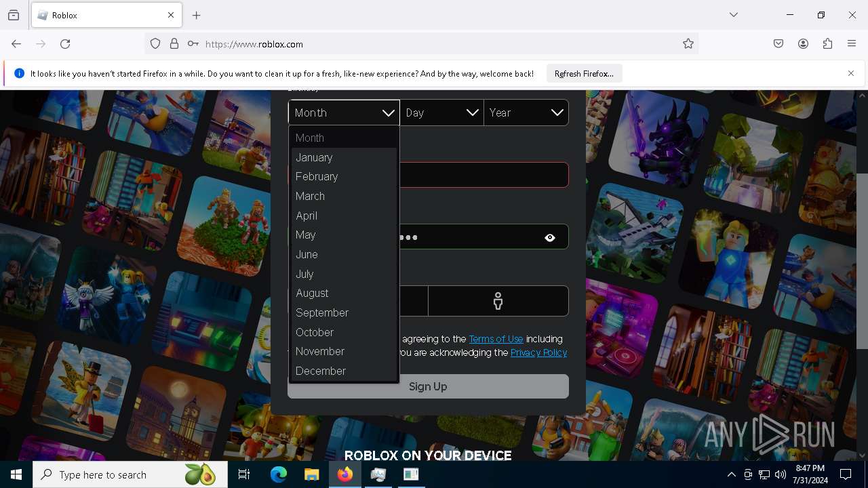Click the Refresh Firefox button
This screenshot has height=488, width=868.
click(x=584, y=74)
